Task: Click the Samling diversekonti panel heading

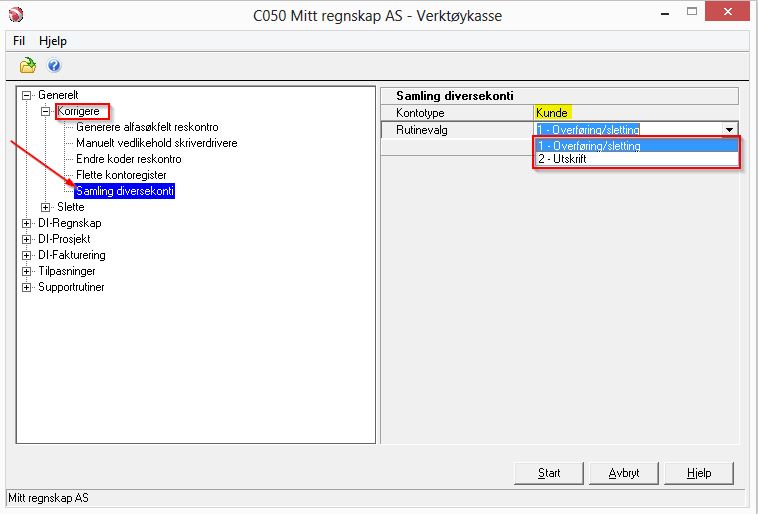Action: [455, 96]
